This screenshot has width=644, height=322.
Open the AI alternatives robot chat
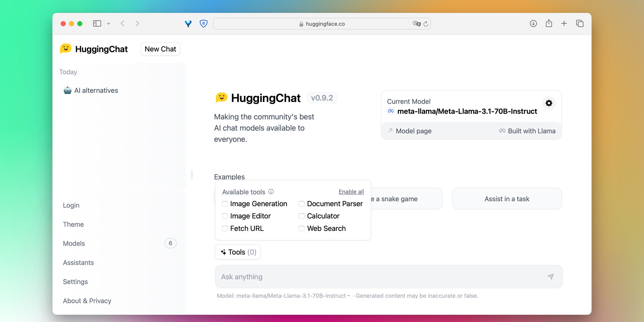(x=91, y=90)
